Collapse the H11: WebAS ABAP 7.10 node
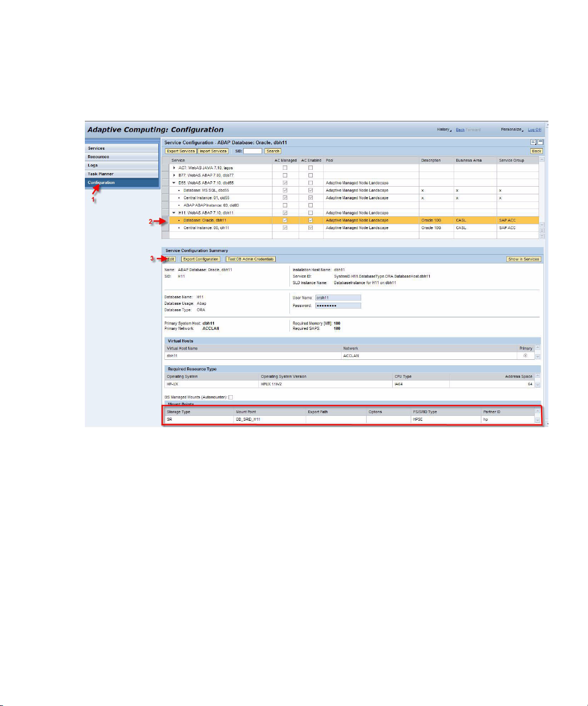The image size is (588, 706). [x=174, y=213]
